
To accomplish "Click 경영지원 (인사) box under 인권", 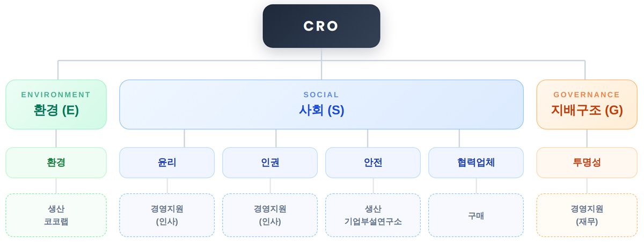I will [x=270, y=215].
